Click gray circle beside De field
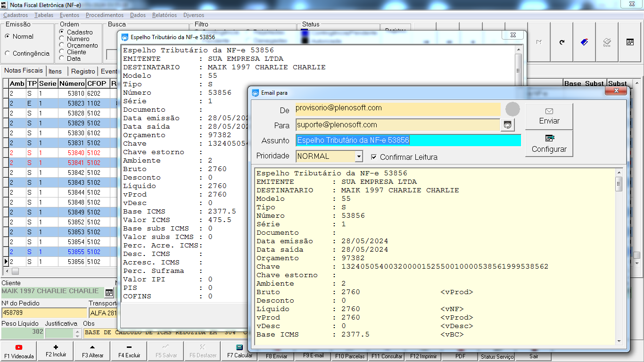The image size is (644, 362). 512,109
